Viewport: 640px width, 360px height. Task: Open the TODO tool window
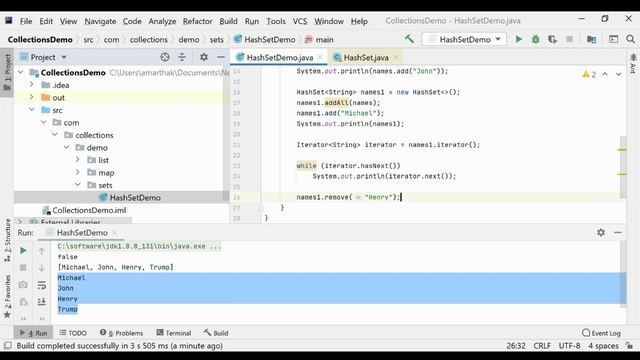tap(73, 333)
